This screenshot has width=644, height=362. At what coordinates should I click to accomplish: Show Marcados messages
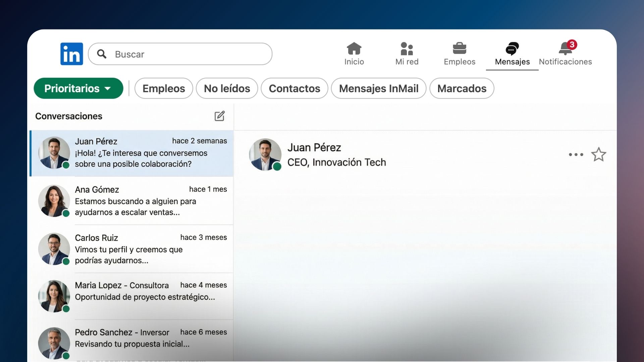tap(462, 88)
